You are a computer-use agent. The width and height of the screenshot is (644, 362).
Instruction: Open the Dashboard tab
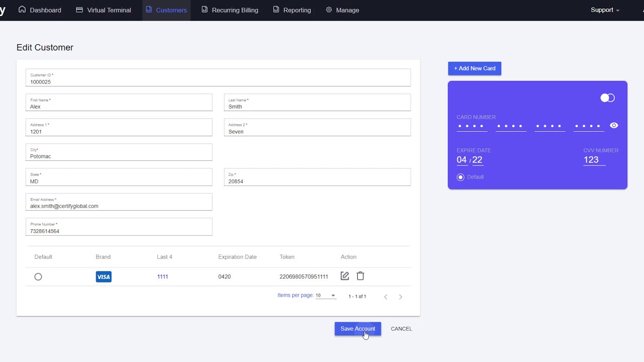[x=40, y=10]
